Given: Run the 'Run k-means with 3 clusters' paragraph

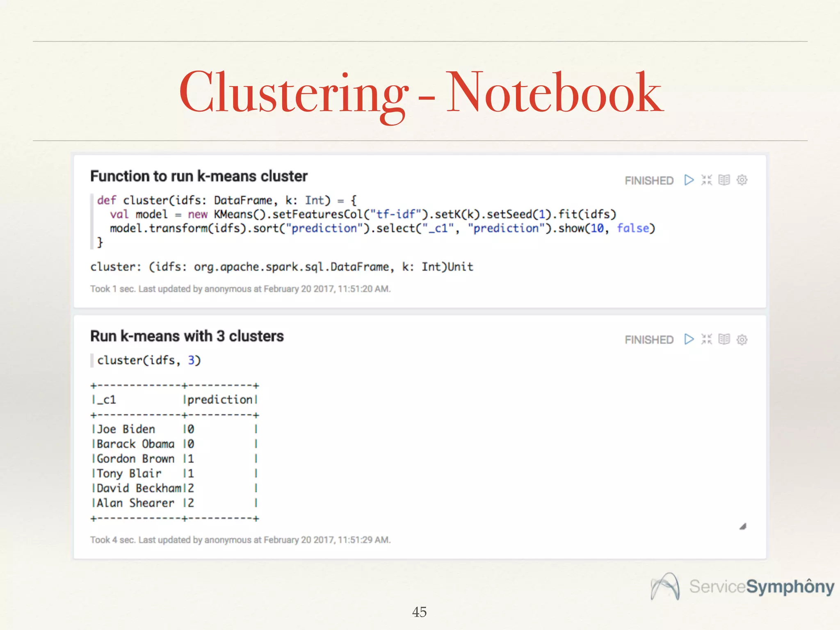Looking at the screenshot, I should (689, 339).
